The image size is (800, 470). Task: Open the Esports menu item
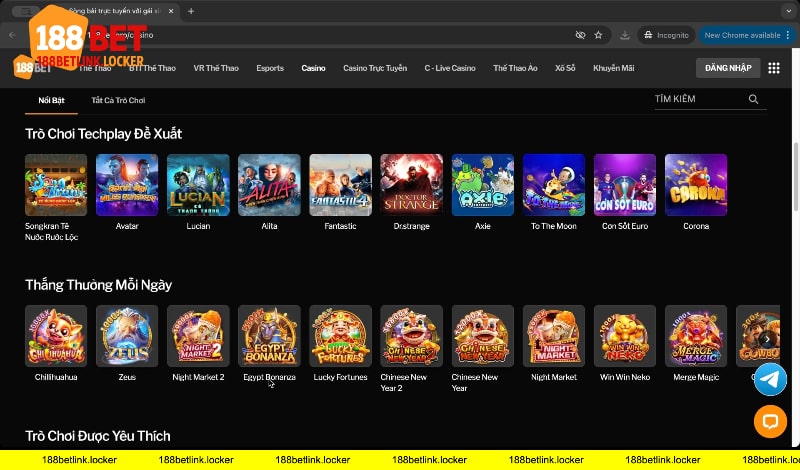[270, 68]
